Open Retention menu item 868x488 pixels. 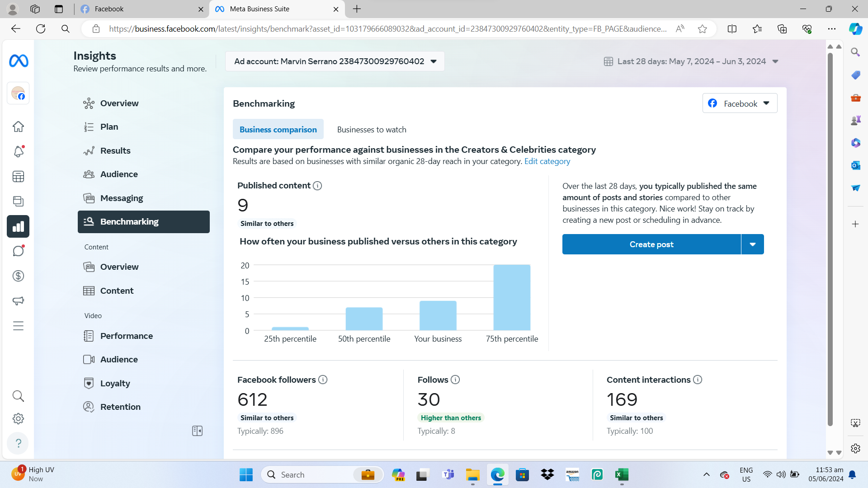point(143,407)
